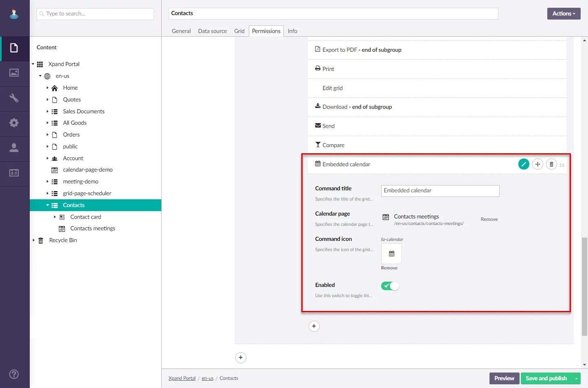Click the vertical scrollbar thumb

point(584,286)
